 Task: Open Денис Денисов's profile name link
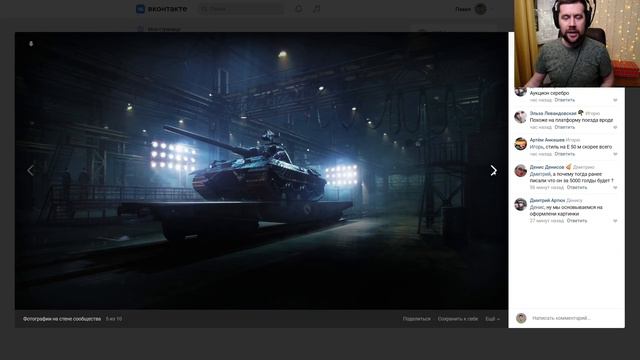click(547, 167)
